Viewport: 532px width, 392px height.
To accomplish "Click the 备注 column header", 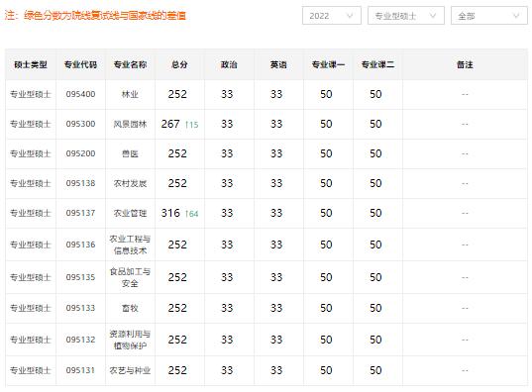I will tap(465, 64).
